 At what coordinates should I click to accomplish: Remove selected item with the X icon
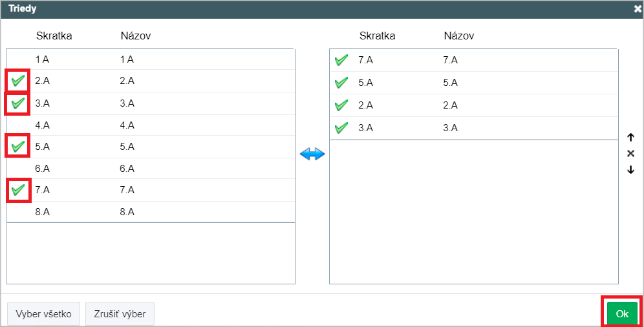(631, 153)
